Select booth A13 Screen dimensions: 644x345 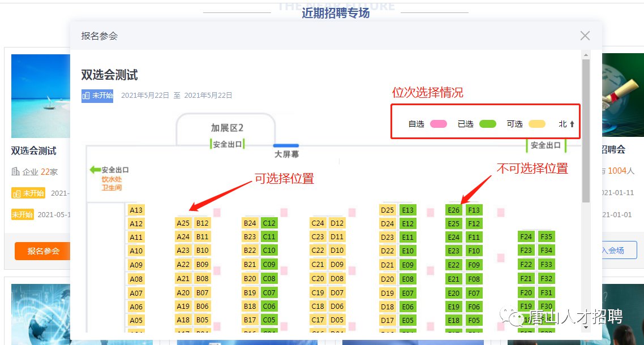(x=136, y=210)
